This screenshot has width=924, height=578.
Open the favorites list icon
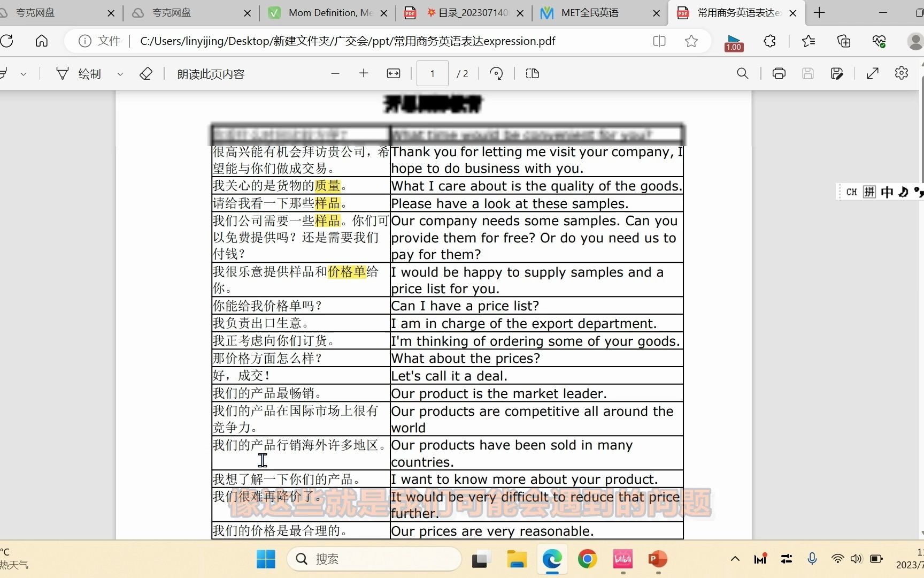point(808,41)
